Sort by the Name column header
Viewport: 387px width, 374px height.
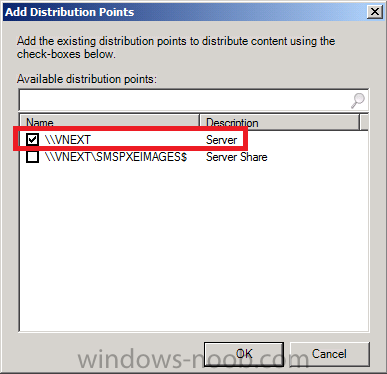click(110, 122)
